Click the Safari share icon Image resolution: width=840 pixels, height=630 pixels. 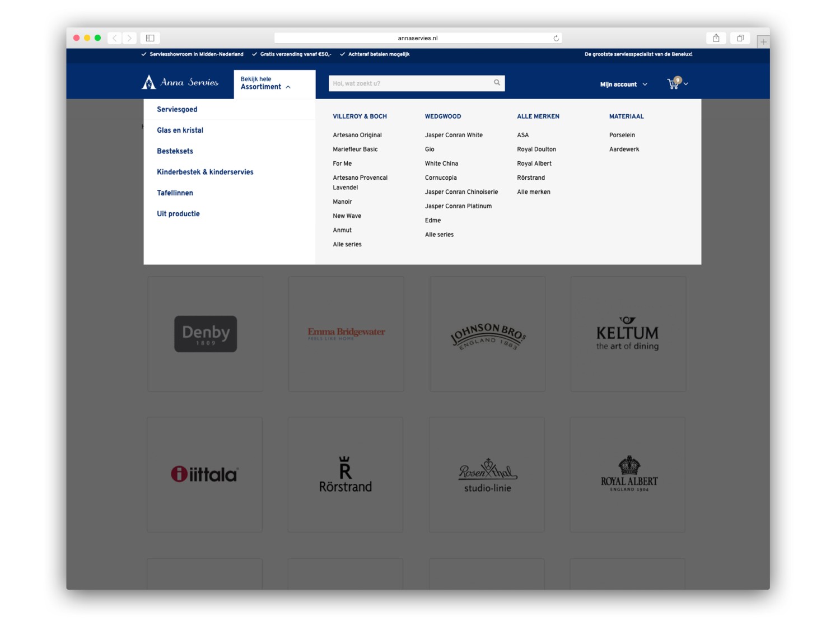[x=716, y=38]
